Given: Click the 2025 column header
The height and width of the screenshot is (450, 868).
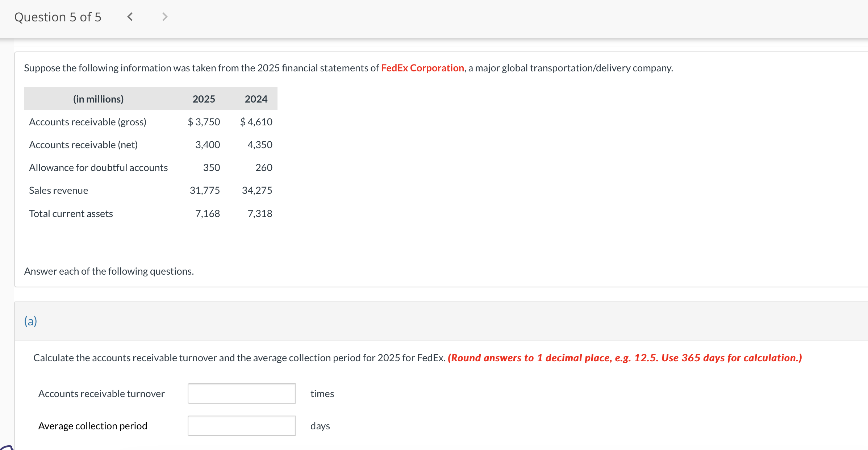Looking at the screenshot, I should pyautogui.click(x=204, y=99).
